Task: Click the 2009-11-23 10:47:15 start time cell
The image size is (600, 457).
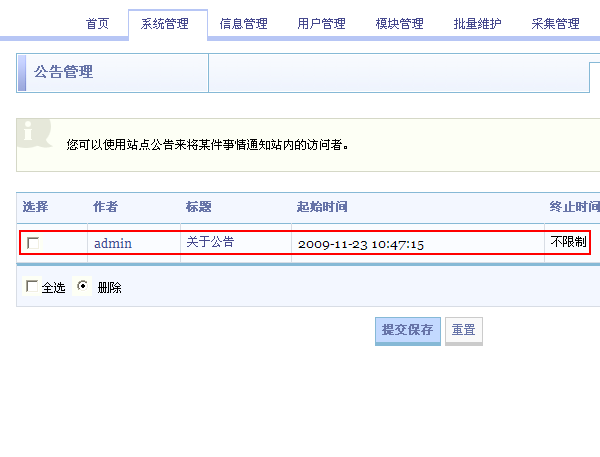Action: 361,243
